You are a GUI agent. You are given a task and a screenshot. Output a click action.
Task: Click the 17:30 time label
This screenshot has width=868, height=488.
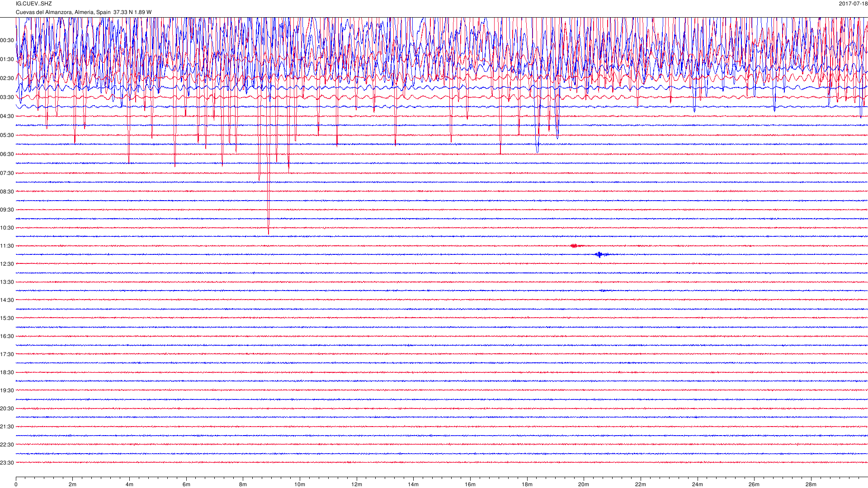pyautogui.click(x=7, y=355)
